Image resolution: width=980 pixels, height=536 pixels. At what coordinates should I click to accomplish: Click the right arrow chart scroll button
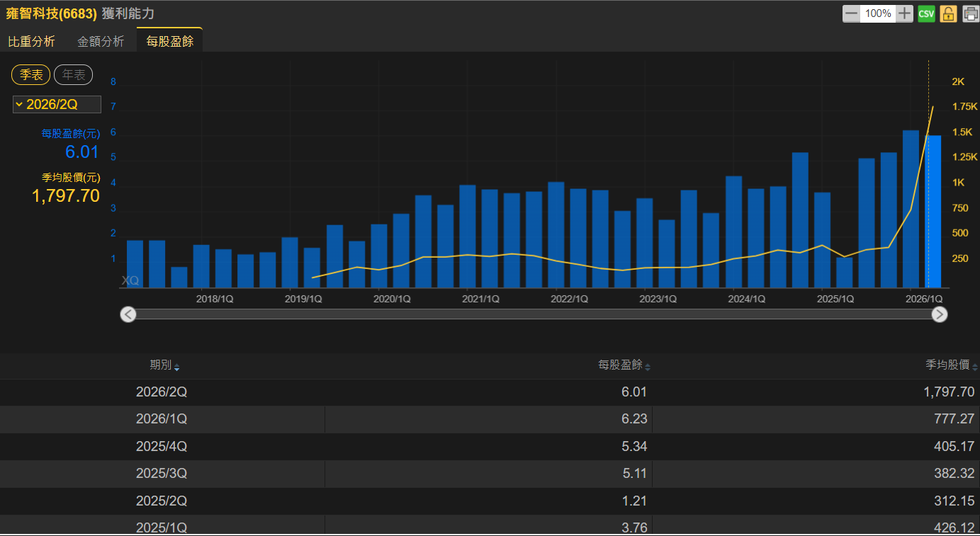pyautogui.click(x=940, y=314)
